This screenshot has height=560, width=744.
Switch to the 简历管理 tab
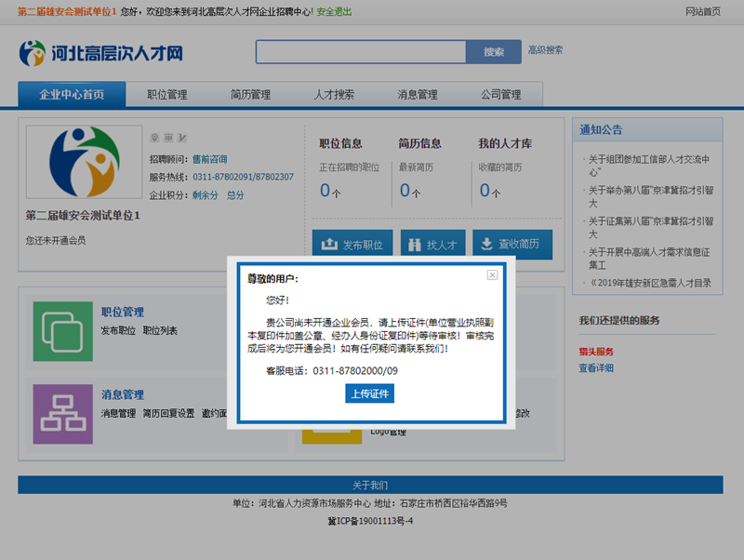coord(250,95)
